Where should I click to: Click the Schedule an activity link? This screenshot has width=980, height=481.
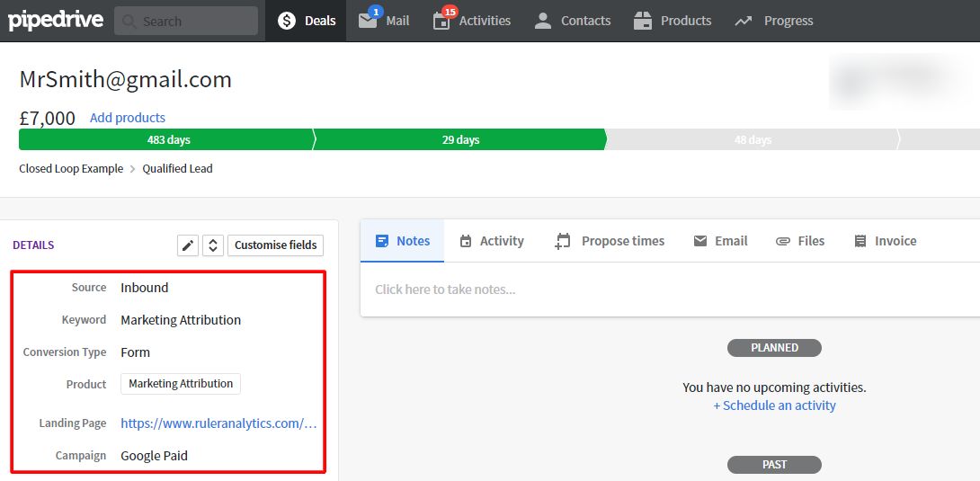(x=774, y=405)
